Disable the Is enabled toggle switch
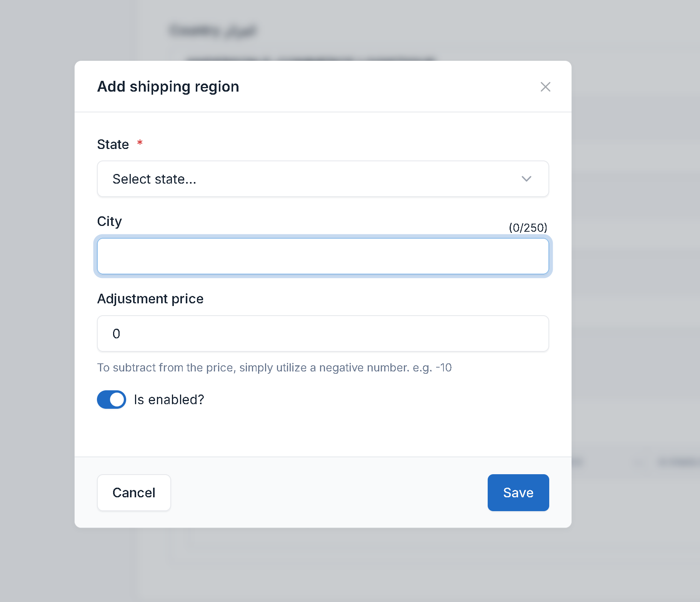Viewport: 700px width, 602px height. 112,400
